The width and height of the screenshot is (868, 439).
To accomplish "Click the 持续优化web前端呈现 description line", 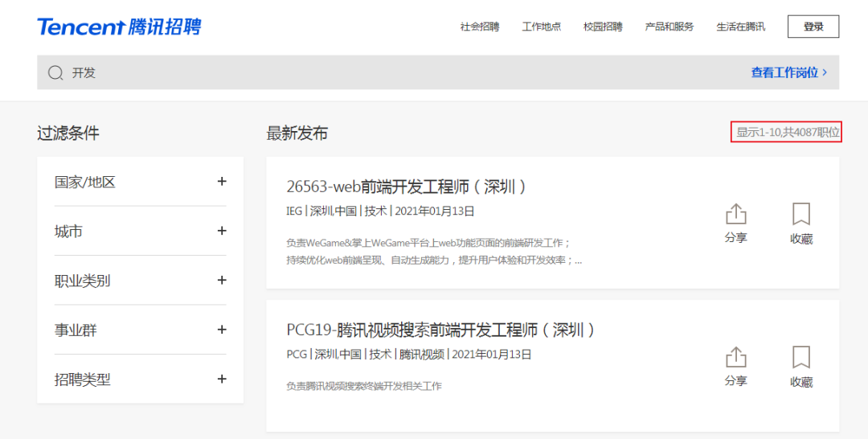I will 434,261.
